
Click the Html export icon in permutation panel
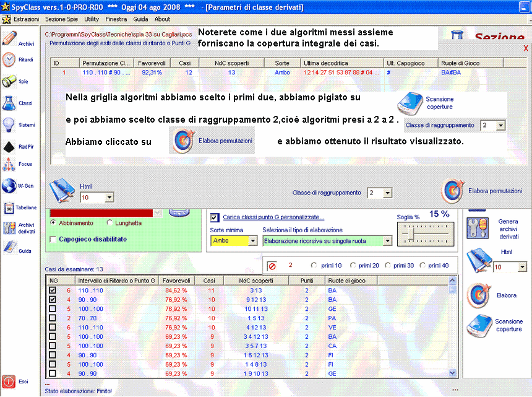tap(62, 191)
